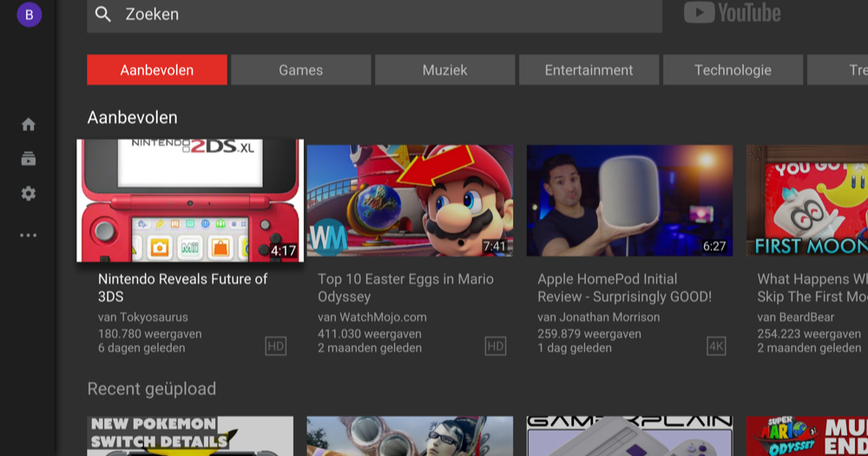Click 4K badge on HomePod video
Viewport: 868px width, 456px height.
click(x=716, y=347)
